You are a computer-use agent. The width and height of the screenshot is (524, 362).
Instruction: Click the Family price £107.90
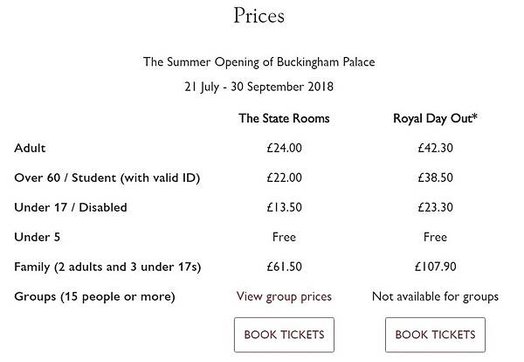435,267
